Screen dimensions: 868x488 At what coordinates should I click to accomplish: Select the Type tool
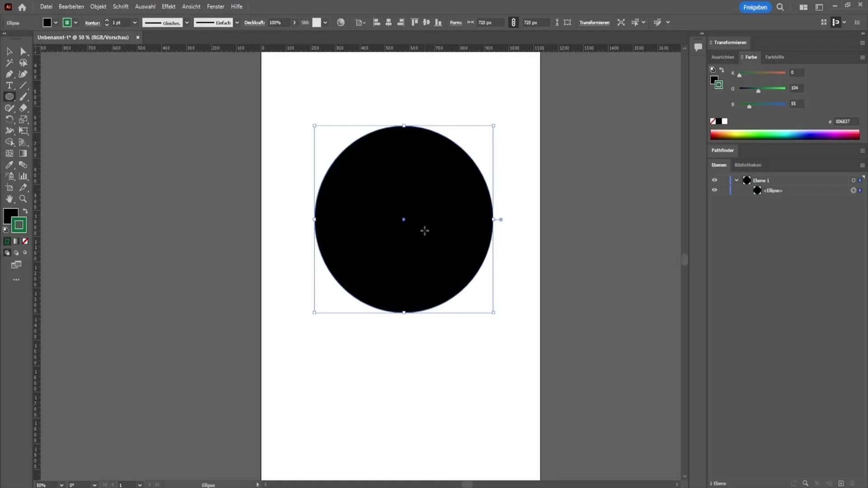point(9,86)
